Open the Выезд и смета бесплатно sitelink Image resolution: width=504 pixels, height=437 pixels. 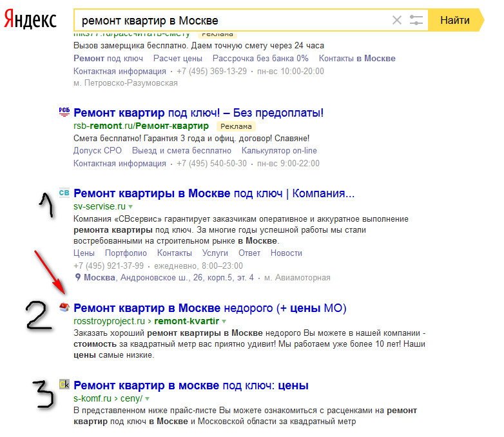(x=182, y=150)
